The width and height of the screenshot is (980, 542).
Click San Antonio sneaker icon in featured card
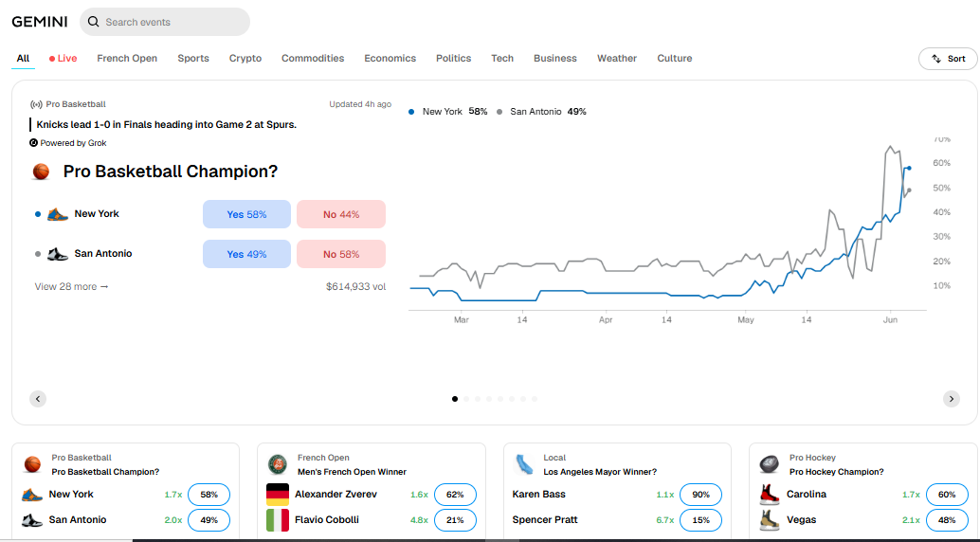tap(58, 254)
